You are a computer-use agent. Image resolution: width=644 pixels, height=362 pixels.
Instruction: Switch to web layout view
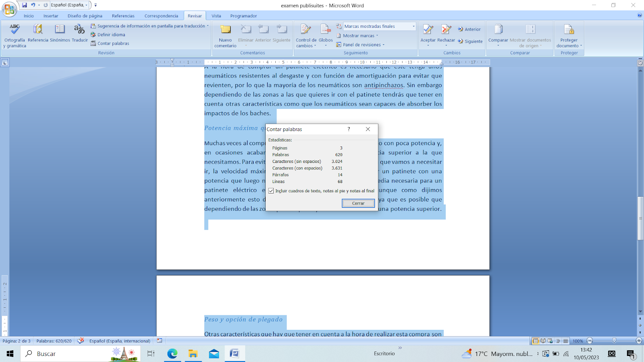(550, 341)
